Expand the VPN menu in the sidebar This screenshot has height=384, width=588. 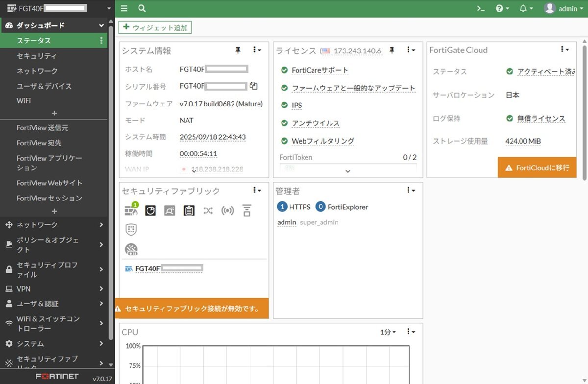pyautogui.click(x=54, y=289)
